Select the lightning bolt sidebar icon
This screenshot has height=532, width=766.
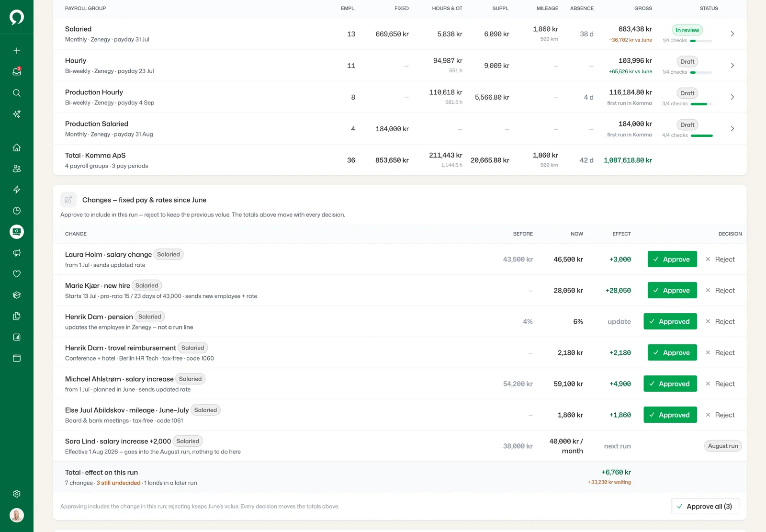(x=17, y=190)
